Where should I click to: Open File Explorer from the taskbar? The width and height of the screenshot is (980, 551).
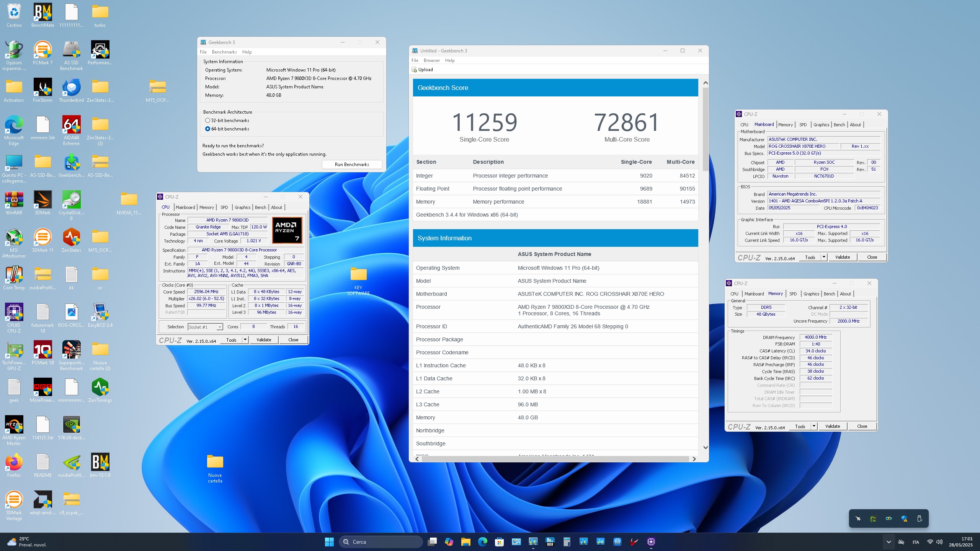coord(465,542)
